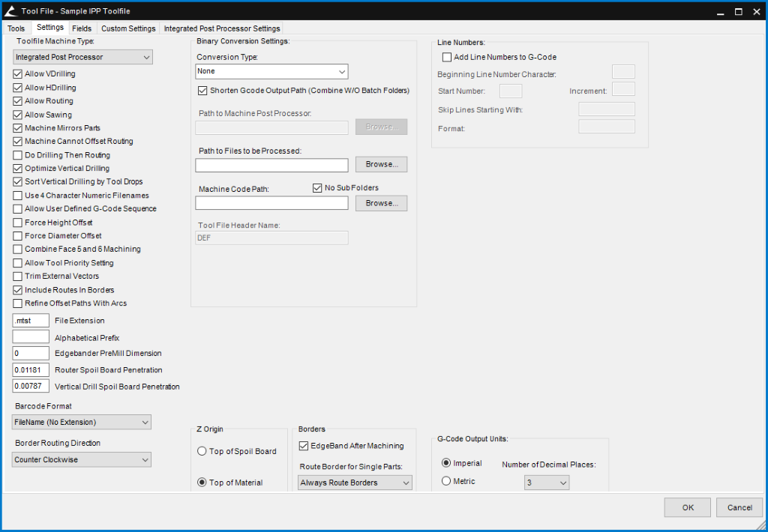
Task: Disable Allow Sawing
Action: [17, 114]
